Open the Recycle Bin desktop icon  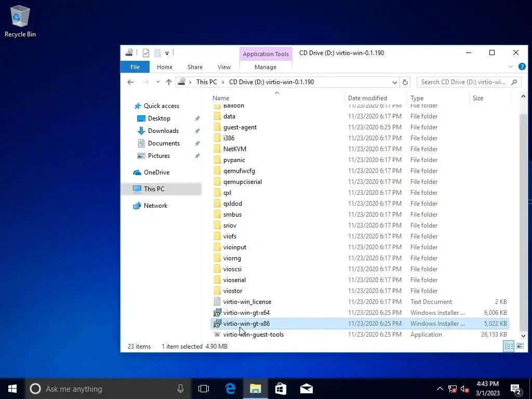coord(20,21)
